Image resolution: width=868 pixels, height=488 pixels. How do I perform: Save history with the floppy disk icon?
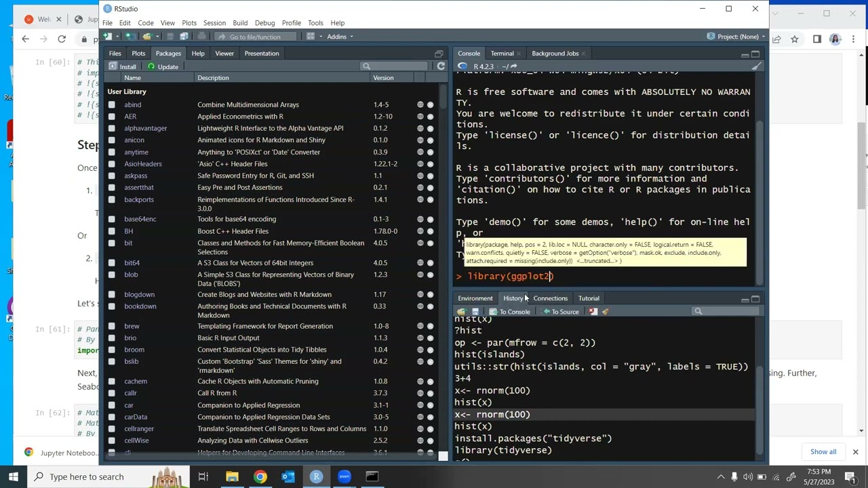[475, 312]
